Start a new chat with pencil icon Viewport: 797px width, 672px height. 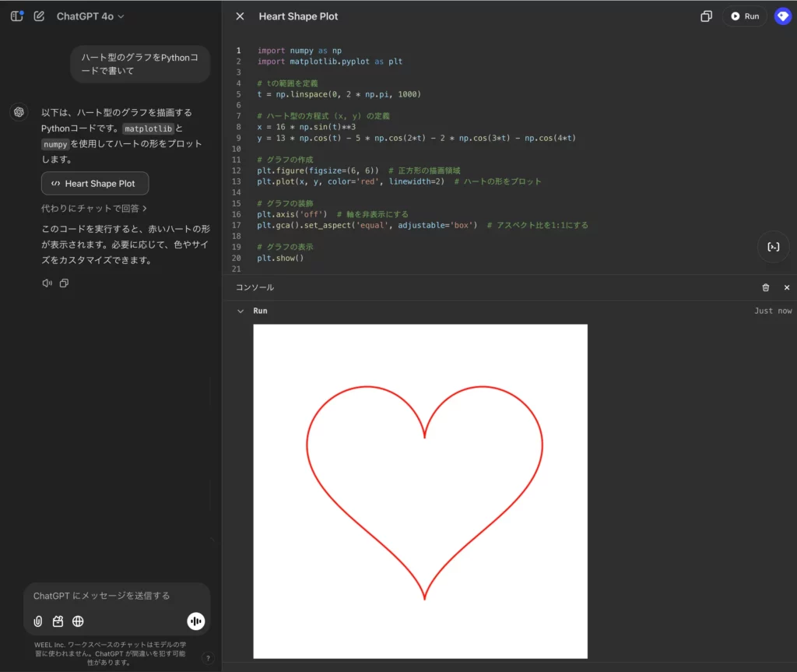(x=39, y=16)
